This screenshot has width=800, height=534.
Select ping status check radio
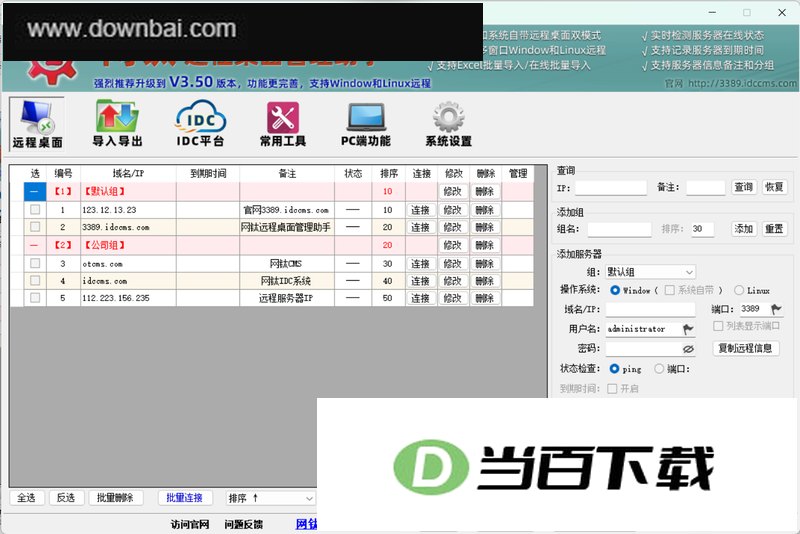click(614, 369)
